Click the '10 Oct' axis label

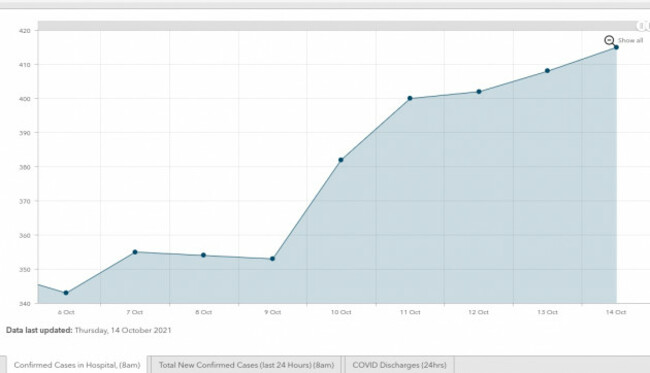(341, 312)
